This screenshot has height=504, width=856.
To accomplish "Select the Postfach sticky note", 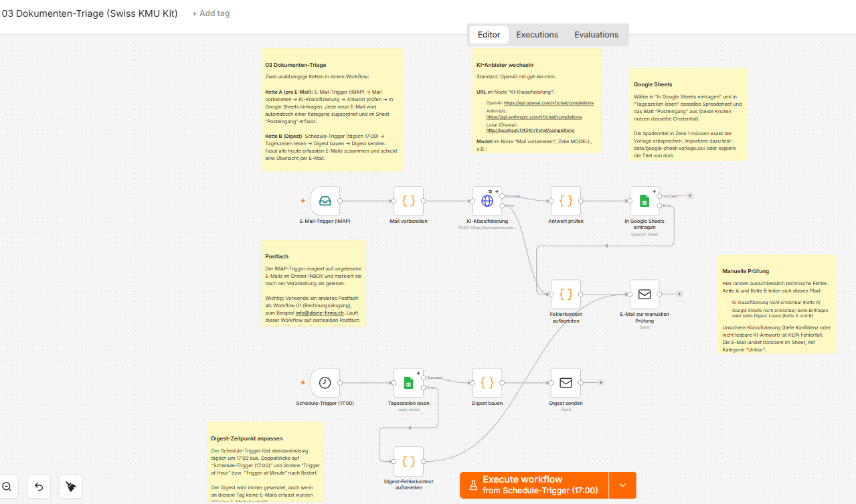I will (313, 284).
